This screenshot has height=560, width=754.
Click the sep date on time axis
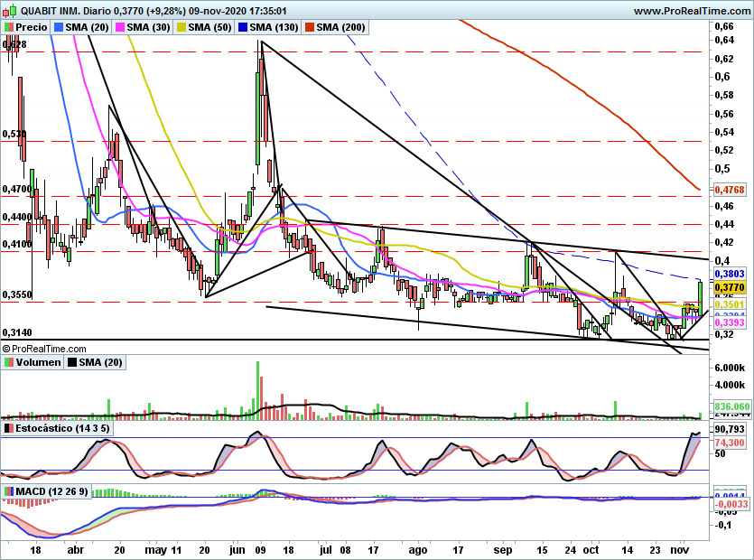pyautogui.click(x=503, y=550)
